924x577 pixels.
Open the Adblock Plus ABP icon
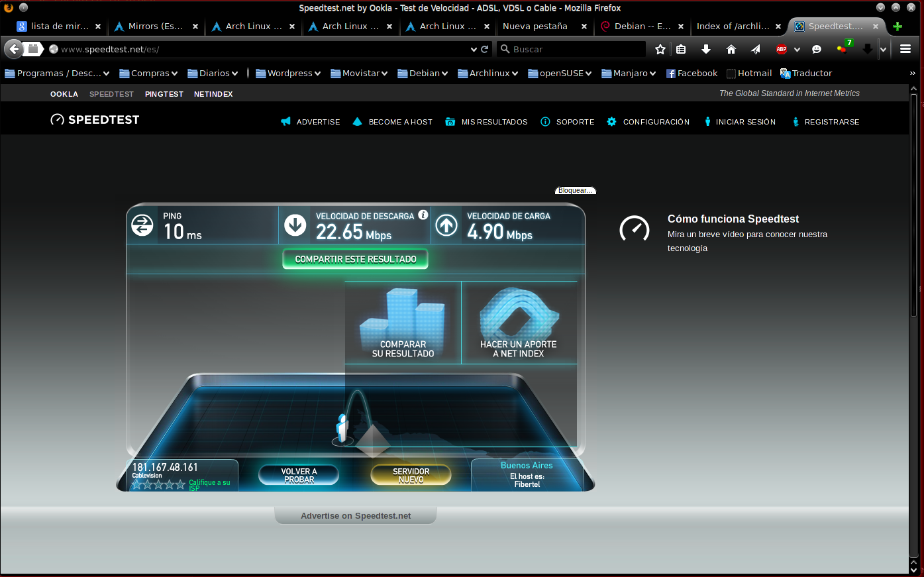(782, 49)
